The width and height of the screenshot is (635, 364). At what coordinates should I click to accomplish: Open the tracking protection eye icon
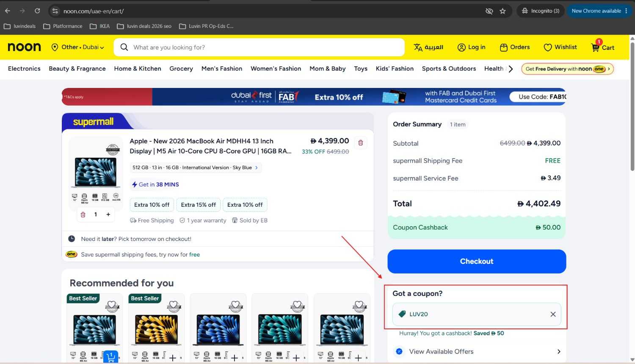(x=489, y=11)
